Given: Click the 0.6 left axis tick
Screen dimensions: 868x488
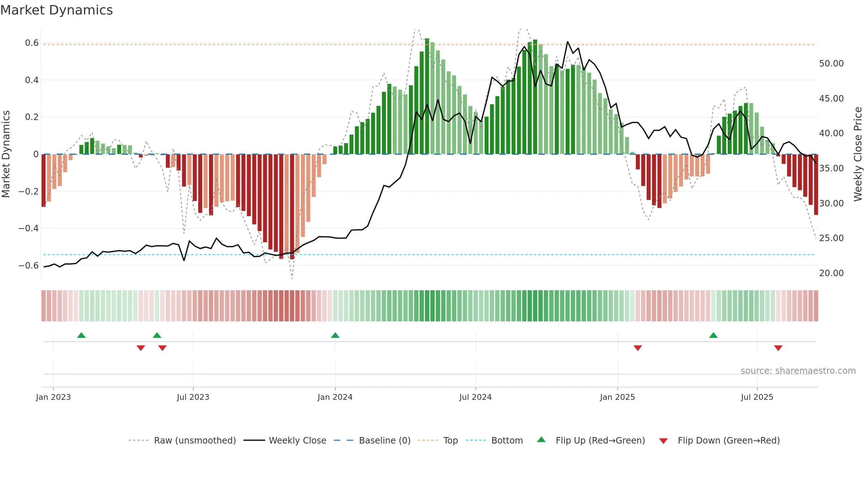Looking at the screenshot, I should click(x=32, y=43).
